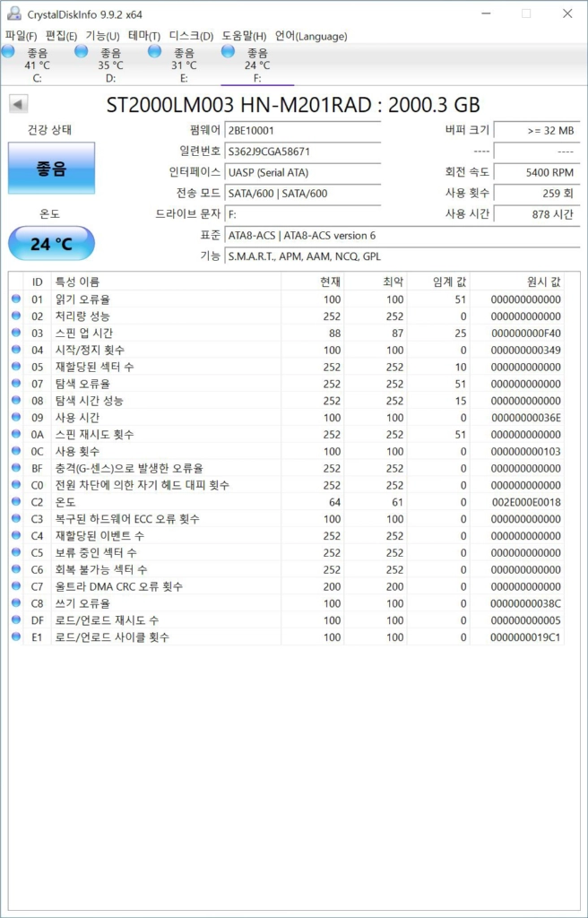Click the 5400 RPM rotation speed field
The height and width of the screenshot is (918, 588).
pyautogui.click(x=536, y=173)
